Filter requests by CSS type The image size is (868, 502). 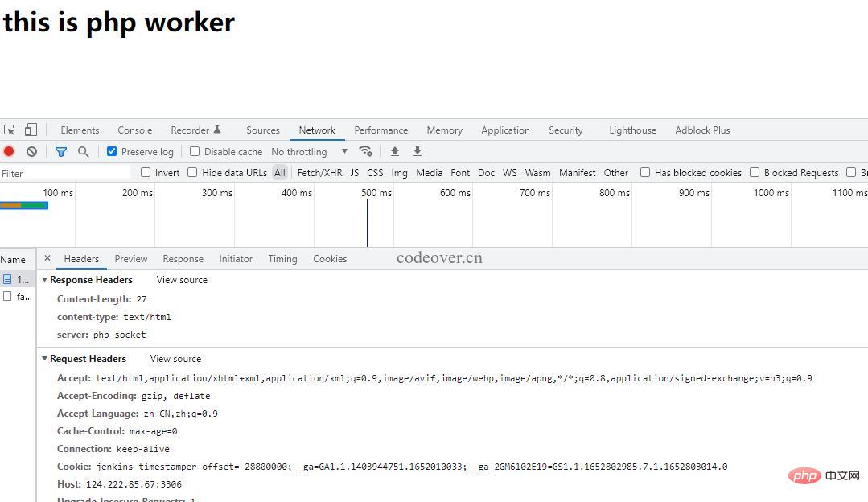pos(375,173)
